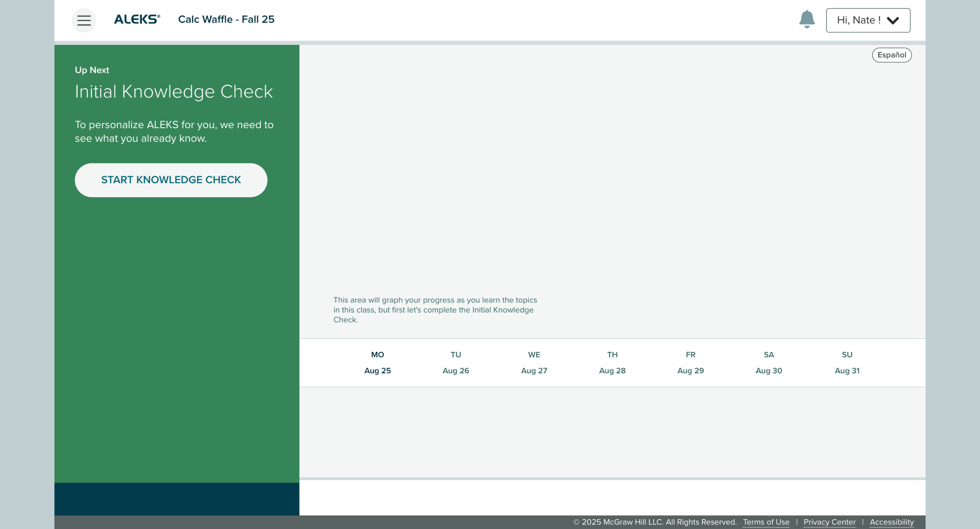980x529 pixels.
Task: Open notifications bell icon
Action: point(807,19)
